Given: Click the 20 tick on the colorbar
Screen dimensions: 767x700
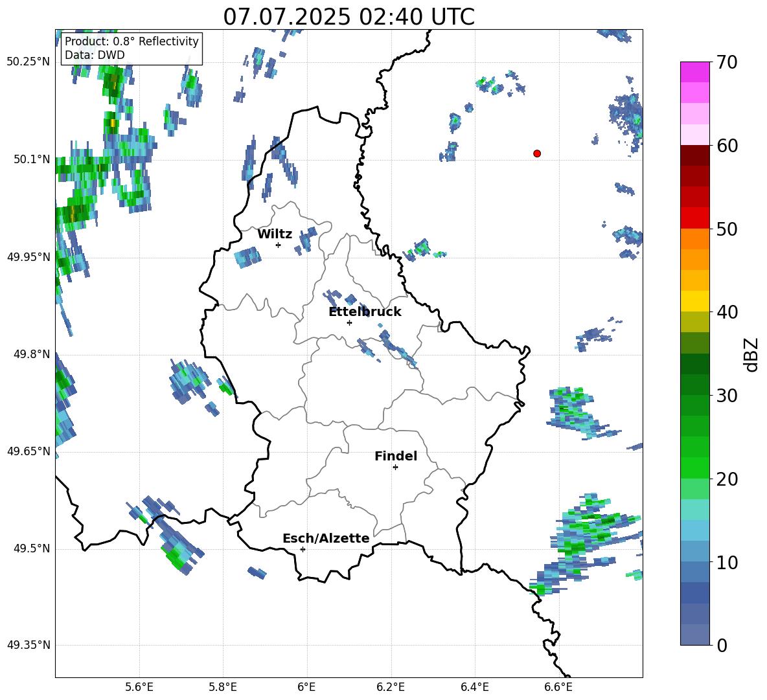Looking at the screenshot, I should [726, 479].
